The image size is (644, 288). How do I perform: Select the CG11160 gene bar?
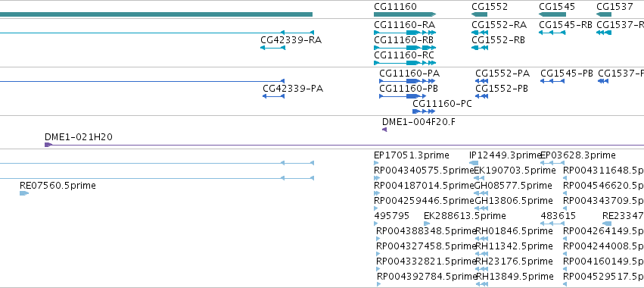(405, 14)
